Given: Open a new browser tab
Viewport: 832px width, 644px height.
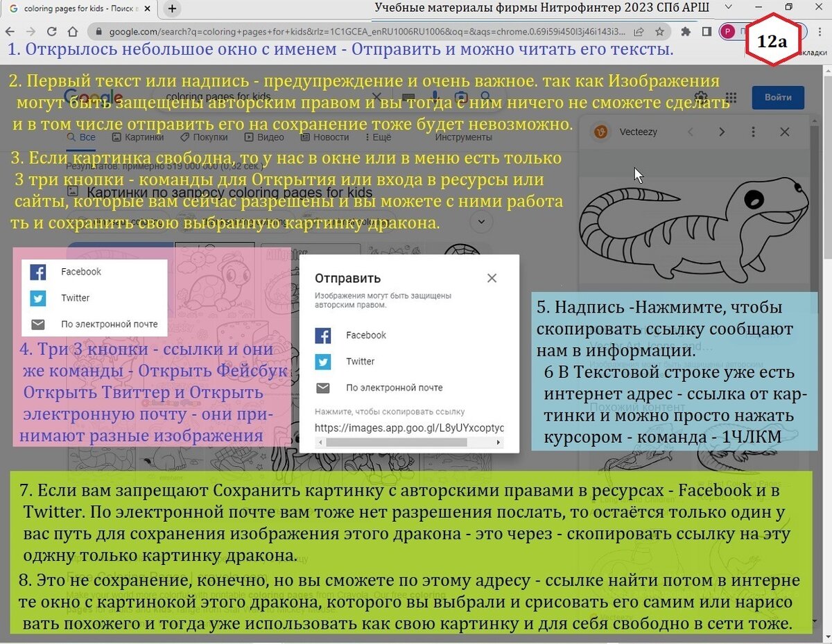Looking at the screenshot, I should [x=172, y=9].
